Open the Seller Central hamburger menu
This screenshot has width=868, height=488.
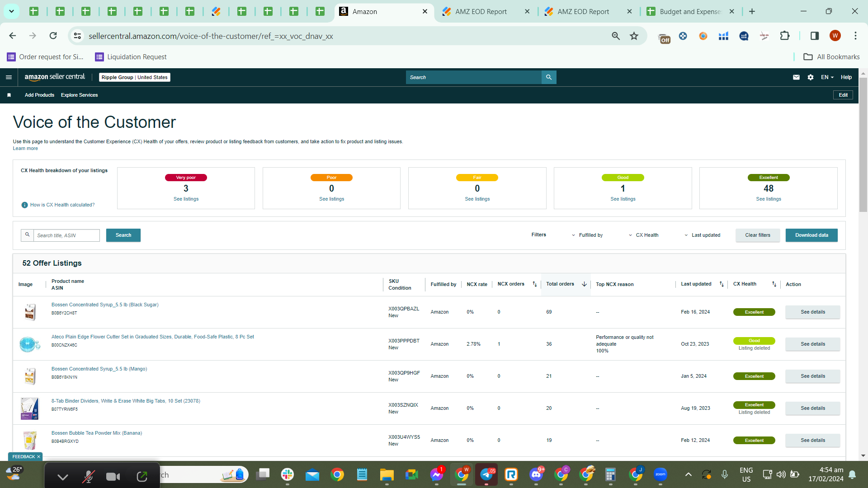click(9, 77)
